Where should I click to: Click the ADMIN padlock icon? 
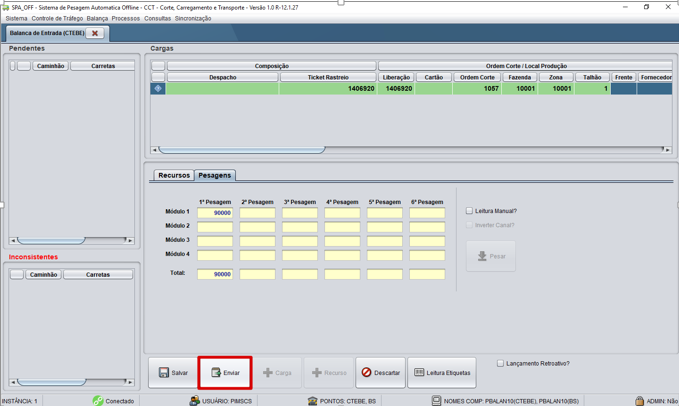click(639, 401)
